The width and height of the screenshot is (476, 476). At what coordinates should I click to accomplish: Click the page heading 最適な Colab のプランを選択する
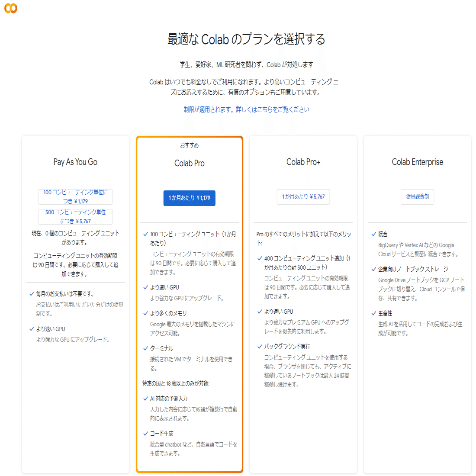click(246, 39)
